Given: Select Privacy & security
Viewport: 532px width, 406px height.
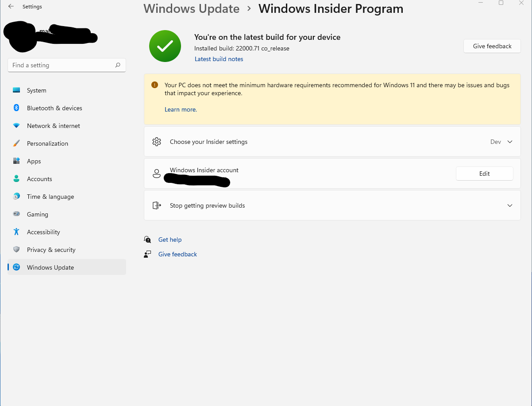Looking at the screenshot, I should [x=67, y=250].
